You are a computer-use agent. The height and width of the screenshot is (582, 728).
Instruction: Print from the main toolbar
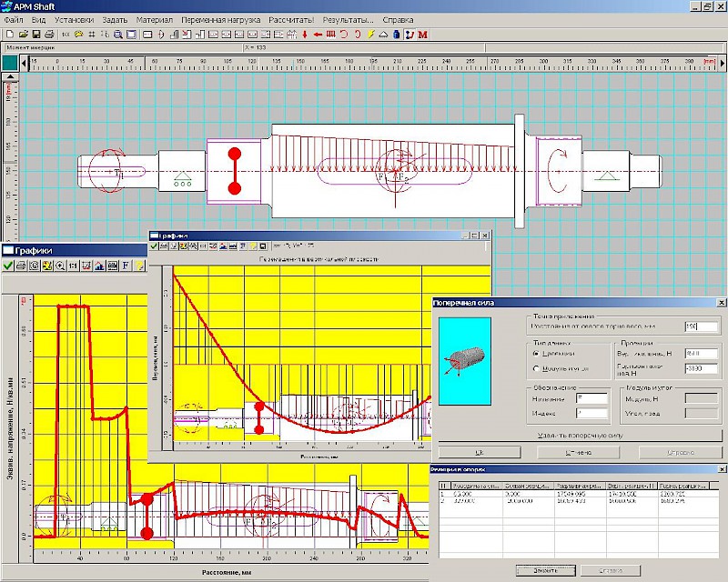(x=49, y=35)
